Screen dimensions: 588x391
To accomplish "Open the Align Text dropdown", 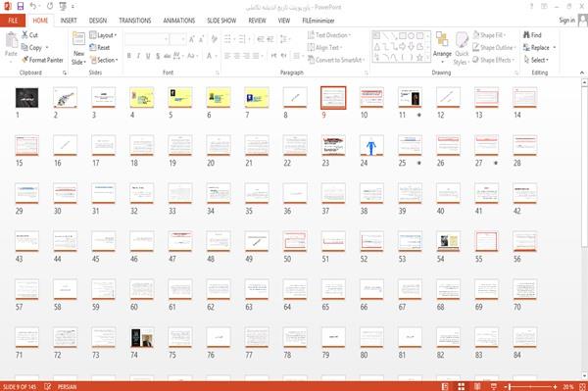I will pyautogui.click(x=324, y=48).
